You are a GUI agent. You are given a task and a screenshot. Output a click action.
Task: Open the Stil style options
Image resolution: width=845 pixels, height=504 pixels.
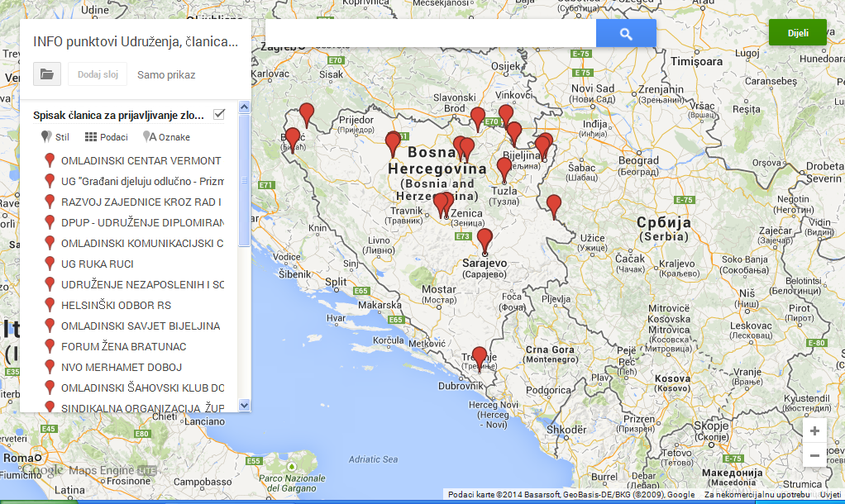pyautogui.click(x=55, y=137)
